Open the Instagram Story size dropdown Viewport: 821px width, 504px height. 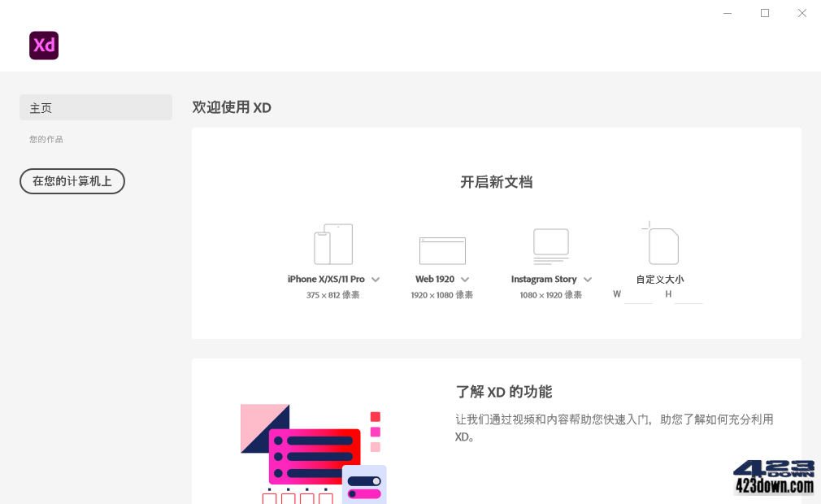(x=588, y=279)
